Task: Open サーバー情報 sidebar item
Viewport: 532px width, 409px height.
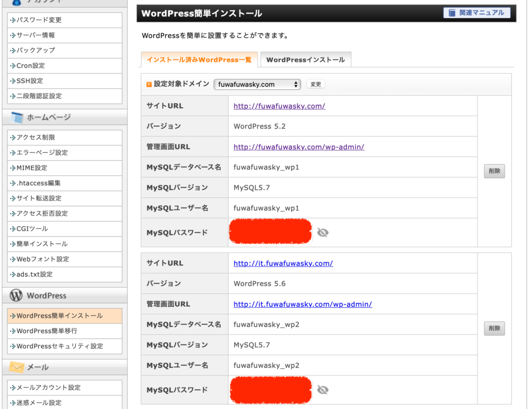Action: click(x=64, y=35)
